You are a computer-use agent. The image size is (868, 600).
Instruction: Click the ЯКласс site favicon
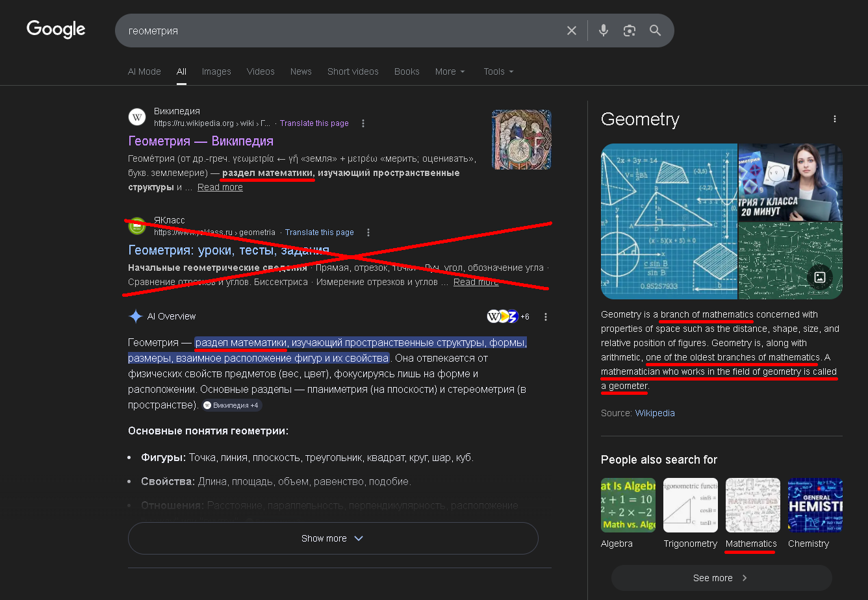pos(137,226)
